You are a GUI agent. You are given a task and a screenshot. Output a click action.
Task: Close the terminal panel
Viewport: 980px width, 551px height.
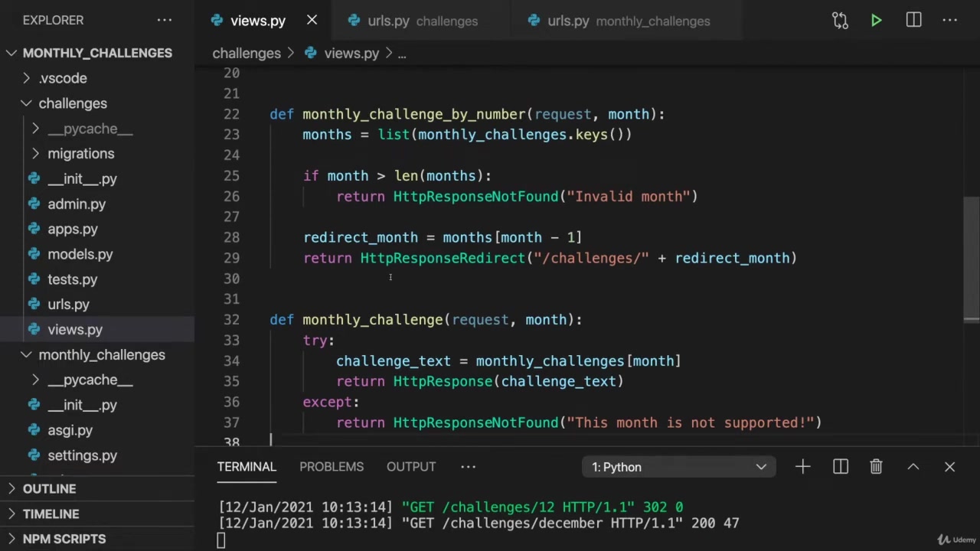(x=949, y=467)
